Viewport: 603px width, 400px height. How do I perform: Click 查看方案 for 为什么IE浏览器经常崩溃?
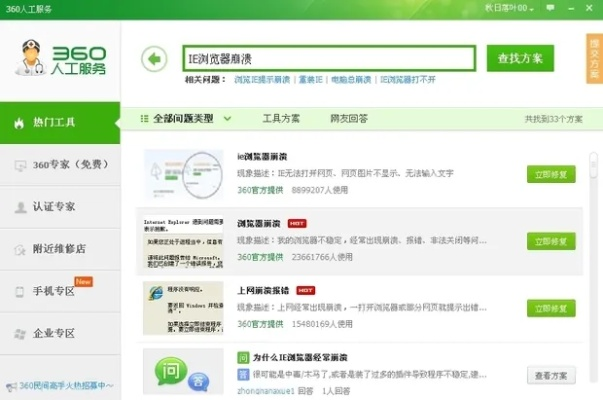[x=551, y=375]
